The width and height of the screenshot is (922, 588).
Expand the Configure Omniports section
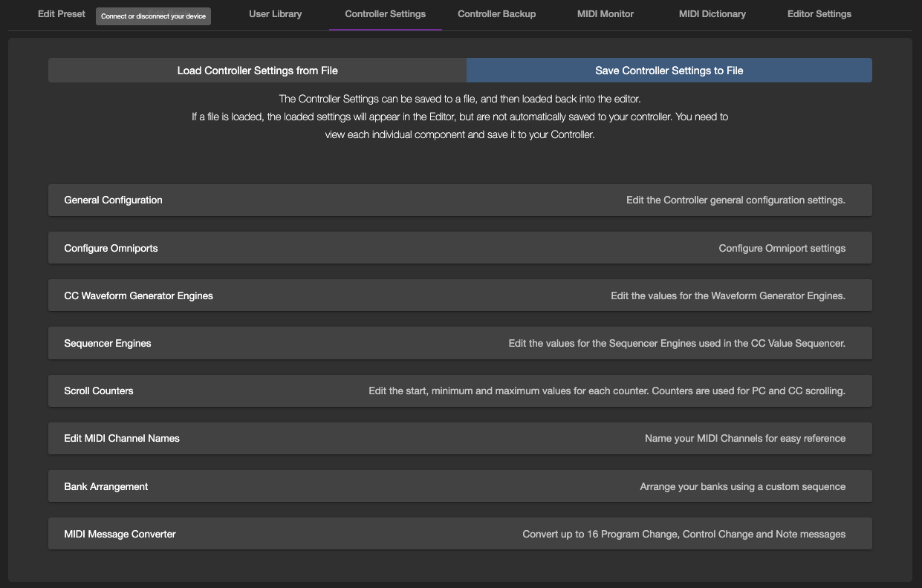(x=111, y=248)
